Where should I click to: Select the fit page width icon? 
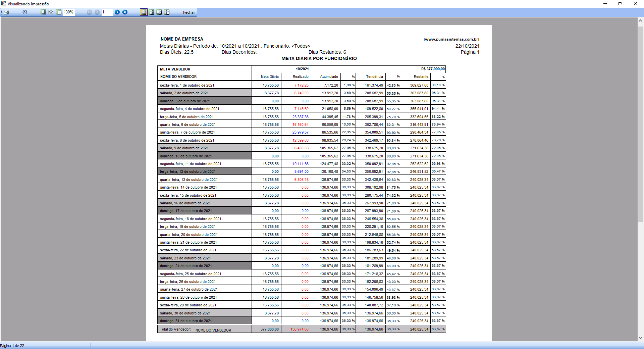(51, 12)
